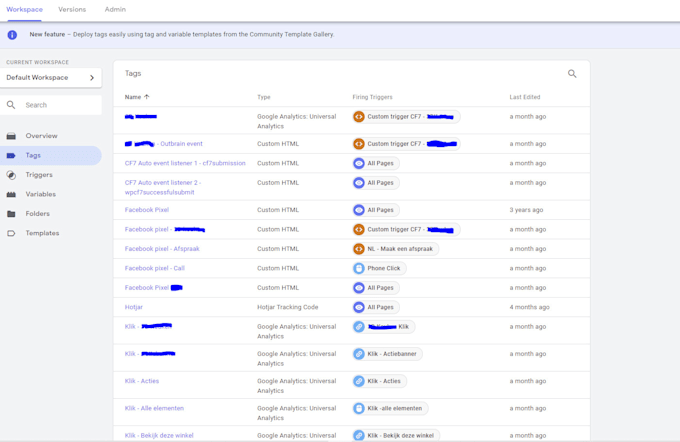Click the info icon in the New feature banner

(12, 34)
